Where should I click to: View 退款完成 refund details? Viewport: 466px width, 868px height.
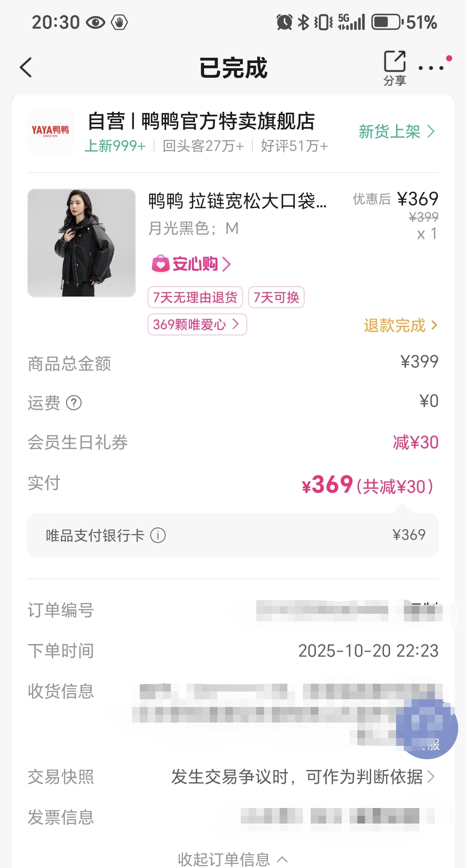(x=400, y=325)
